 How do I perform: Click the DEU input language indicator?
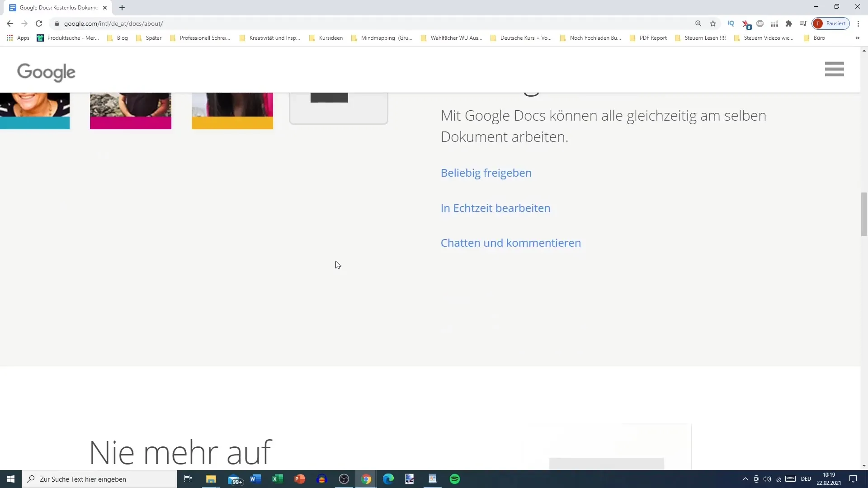click(x=806, y=479)
